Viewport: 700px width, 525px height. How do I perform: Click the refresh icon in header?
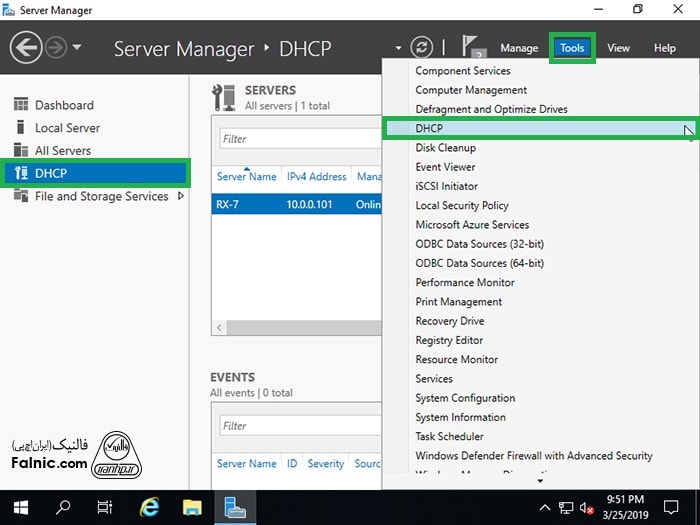click(x=422, y=47)
